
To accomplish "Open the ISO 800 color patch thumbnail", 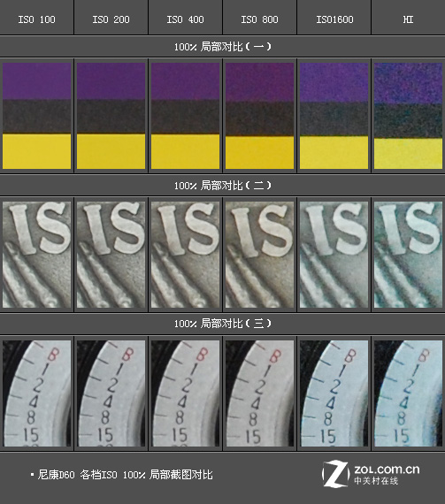I will [x=259, y=116].
